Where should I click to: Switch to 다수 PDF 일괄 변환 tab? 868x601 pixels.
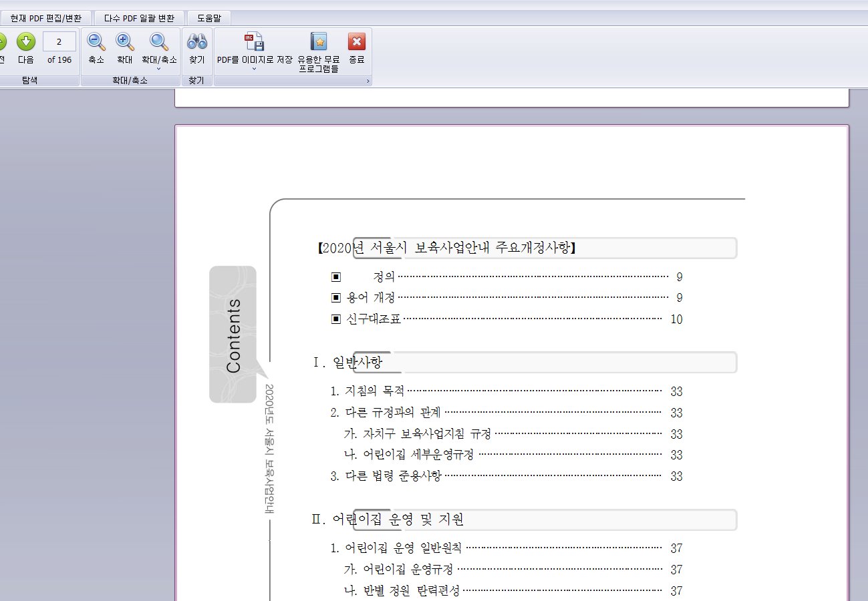pyautogui.click(x=139, y=18)
